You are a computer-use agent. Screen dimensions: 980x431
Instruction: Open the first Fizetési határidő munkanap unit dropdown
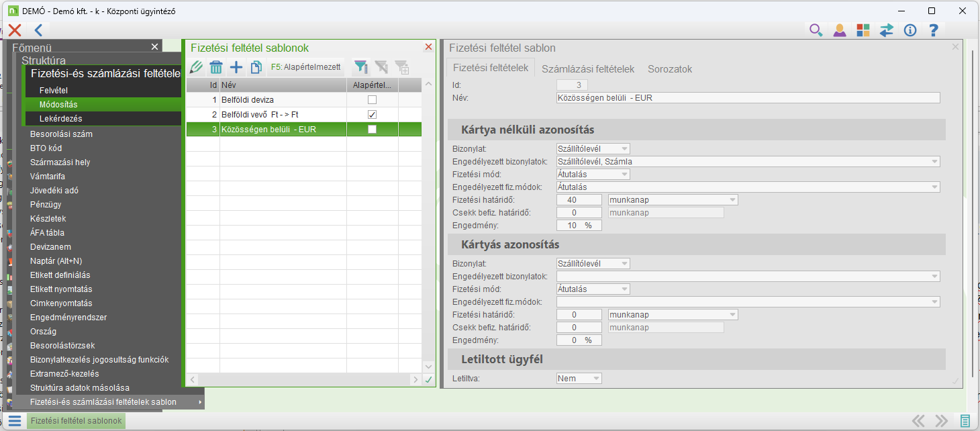pyautogui.click(x=673, y=200)
